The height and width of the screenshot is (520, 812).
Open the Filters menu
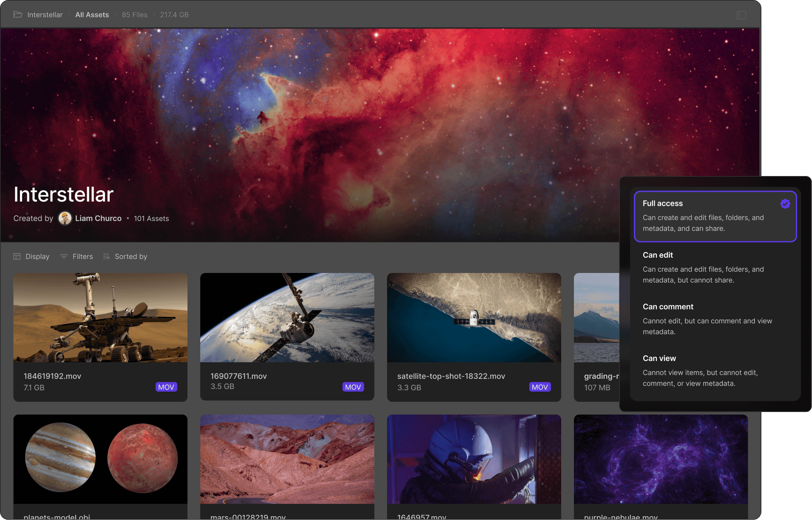click(77, 256)
